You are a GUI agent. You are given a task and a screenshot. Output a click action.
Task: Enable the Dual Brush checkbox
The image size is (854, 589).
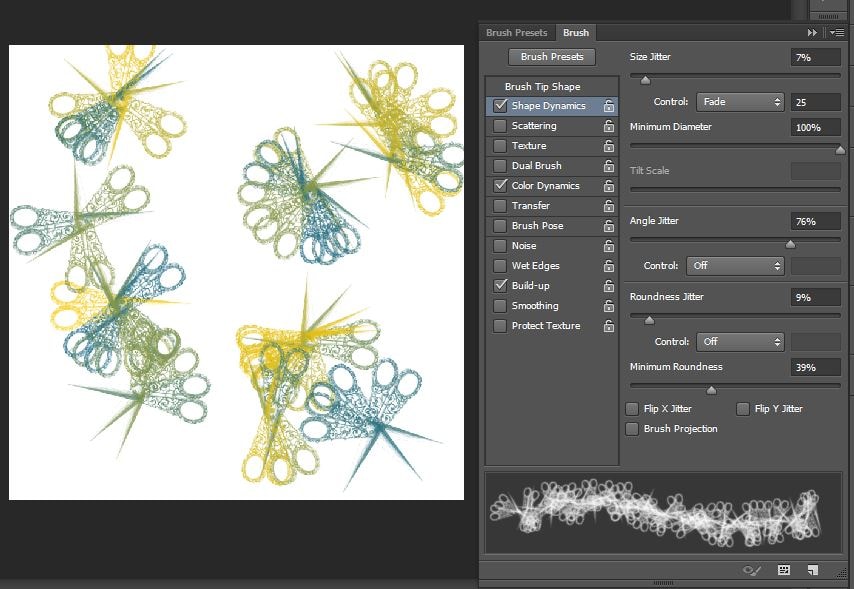point(500,166)
